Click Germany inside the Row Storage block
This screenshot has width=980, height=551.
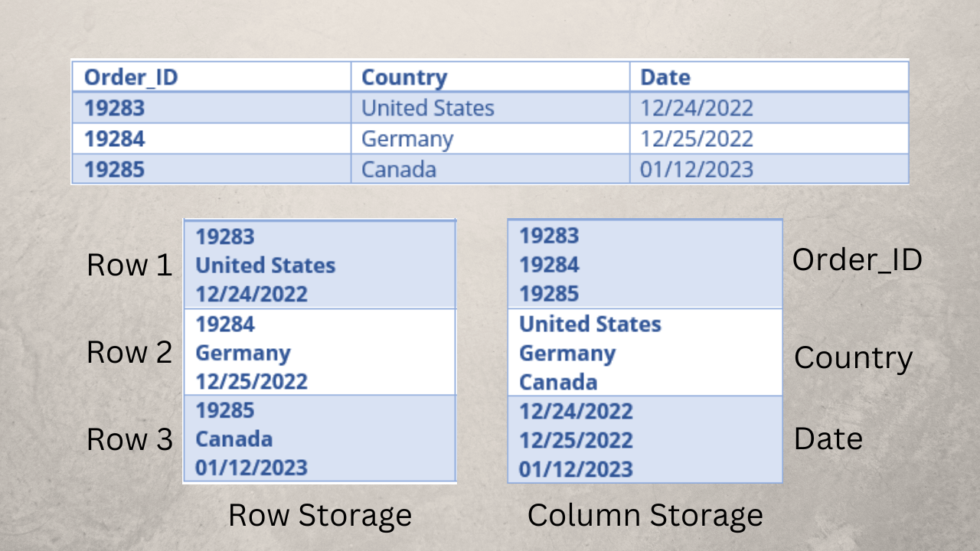tap(243, 353)
